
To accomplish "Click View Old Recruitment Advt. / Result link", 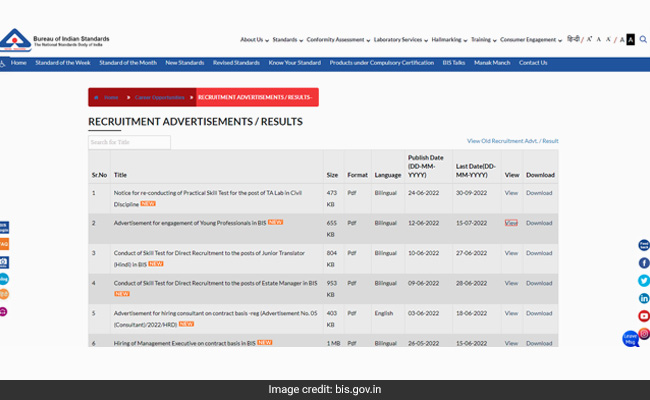I will (512, 141).
